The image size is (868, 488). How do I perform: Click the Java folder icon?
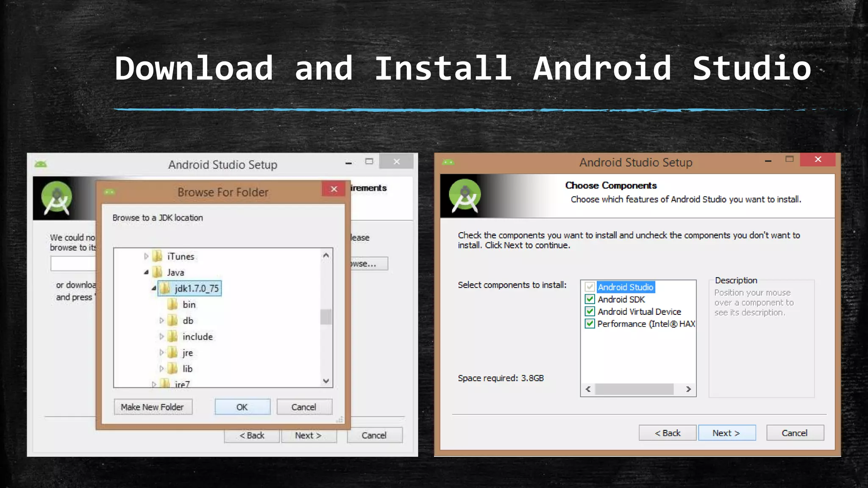pyautogui.click(x=157, y=272)
